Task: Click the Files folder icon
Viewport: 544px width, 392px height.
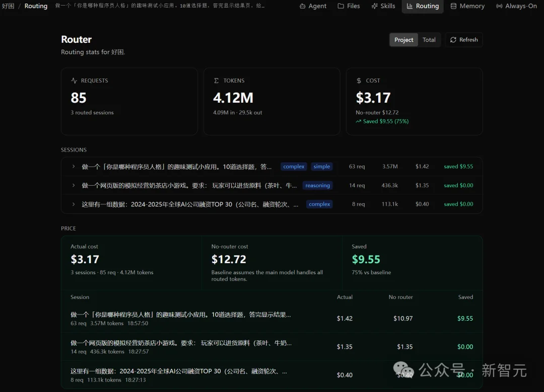Action: pos(341,6)
